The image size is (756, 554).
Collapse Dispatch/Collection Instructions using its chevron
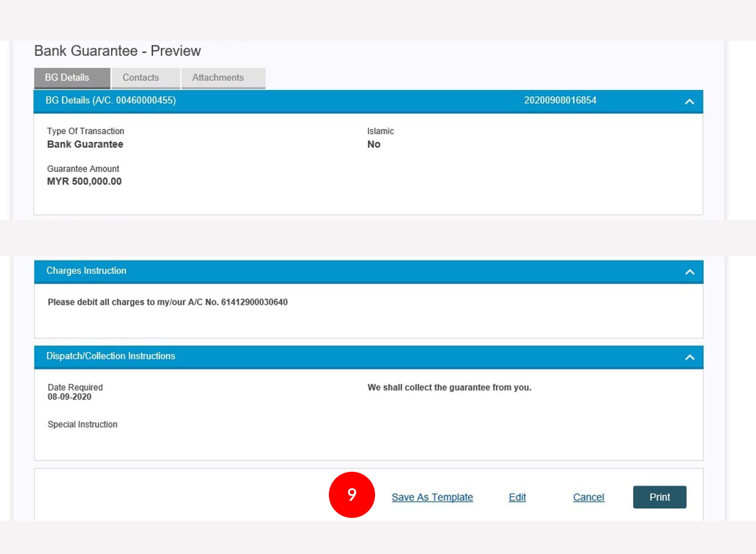click(x=689, y=357)
